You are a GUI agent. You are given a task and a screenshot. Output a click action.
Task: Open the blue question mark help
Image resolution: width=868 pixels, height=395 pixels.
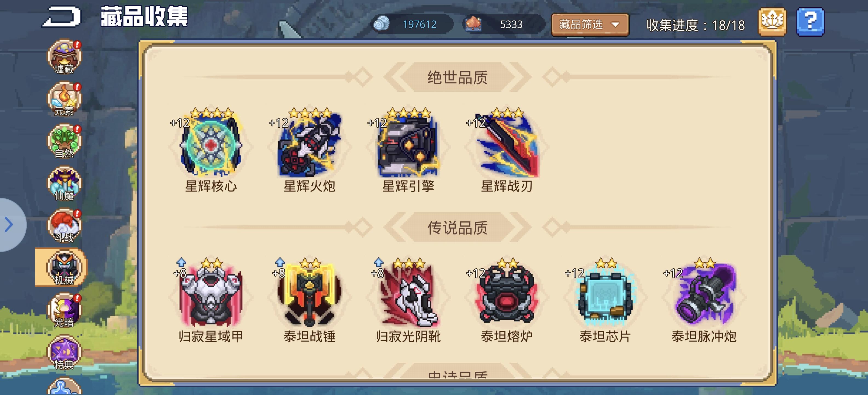810,22
